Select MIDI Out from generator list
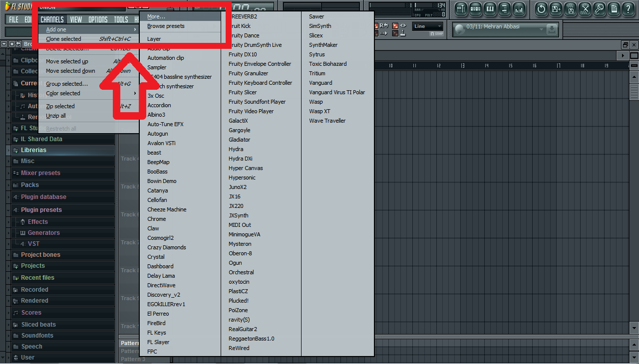This screenshot has height=364, width=639. (x=261, y=225)
